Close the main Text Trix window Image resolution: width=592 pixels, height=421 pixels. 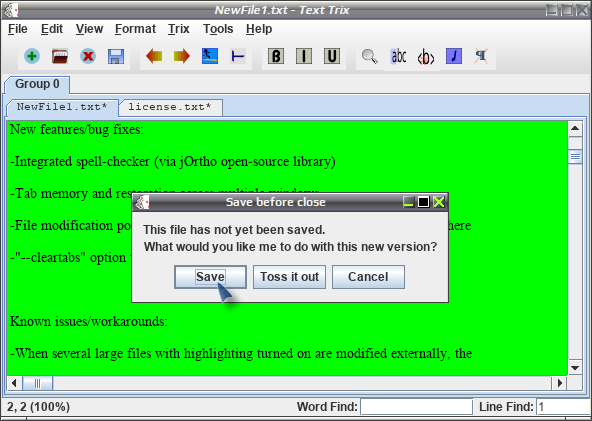click(582, 10)
